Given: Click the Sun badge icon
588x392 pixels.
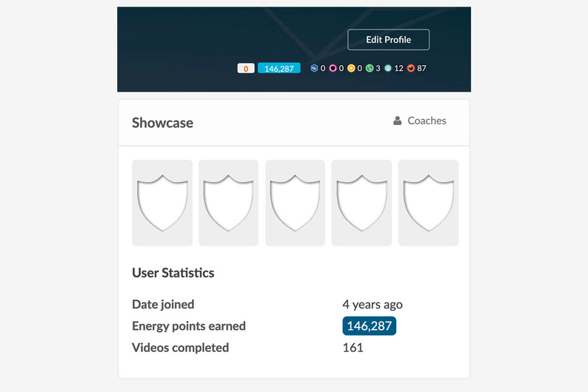Looking at the screenshot, I should pos(351,68).
